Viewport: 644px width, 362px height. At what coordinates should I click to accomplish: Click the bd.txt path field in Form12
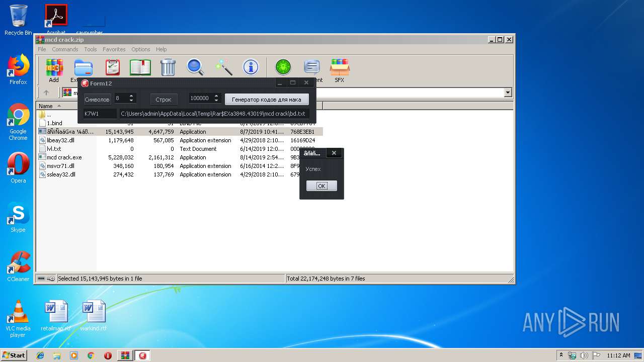tap(214, 114)
